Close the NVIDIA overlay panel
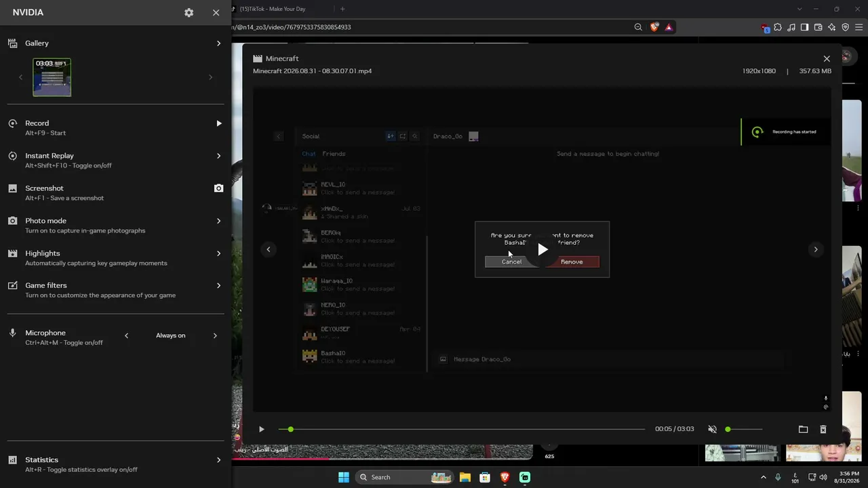Viewport: 868px width, 488px height. (216, 13)
